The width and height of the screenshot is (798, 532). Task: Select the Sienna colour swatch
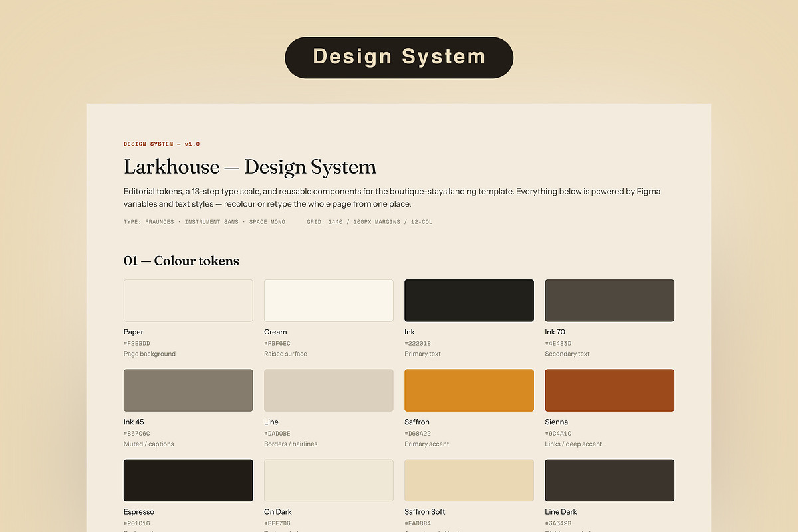point(609,390)
